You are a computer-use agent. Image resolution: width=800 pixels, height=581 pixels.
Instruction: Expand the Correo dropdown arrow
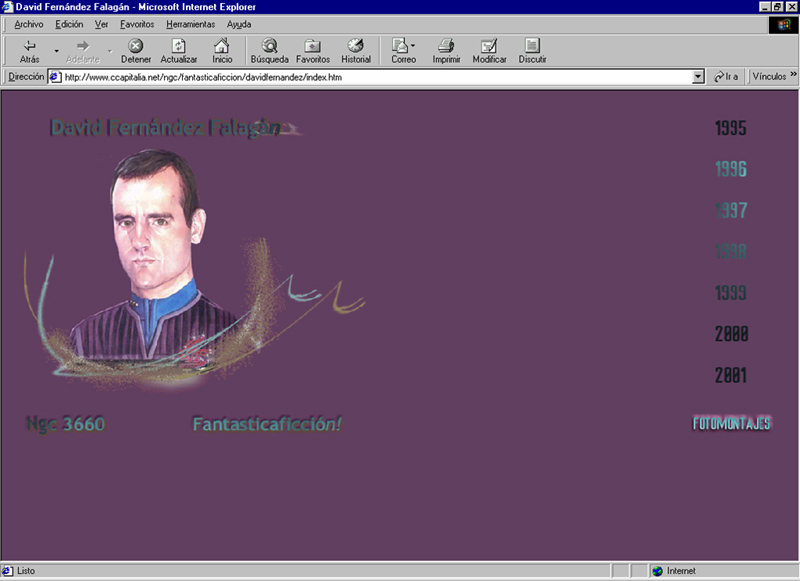(x=413, y=46)
